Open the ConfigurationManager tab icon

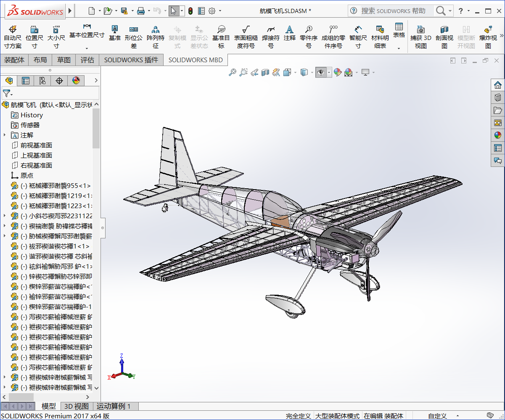[42, 80]
